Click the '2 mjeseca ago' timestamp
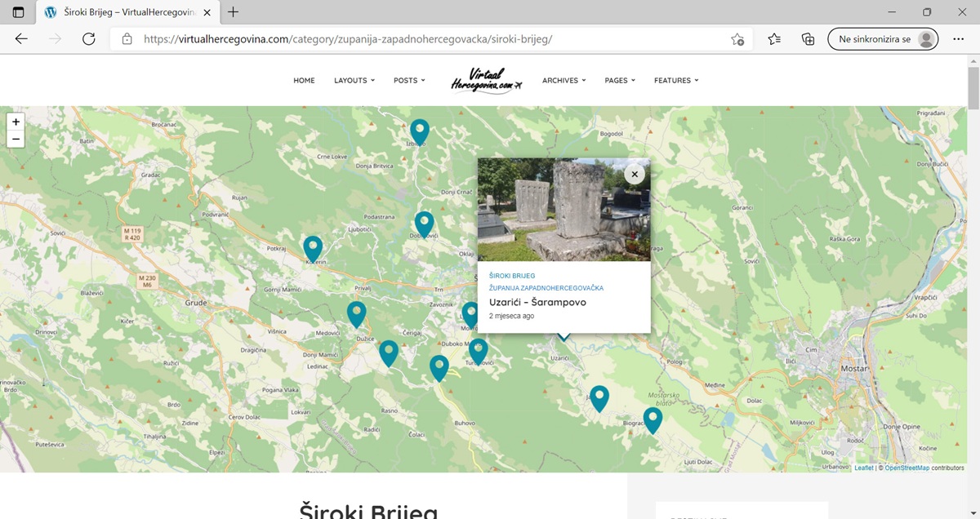The height and width of the screenshot is (519, 980). point(512,316)
